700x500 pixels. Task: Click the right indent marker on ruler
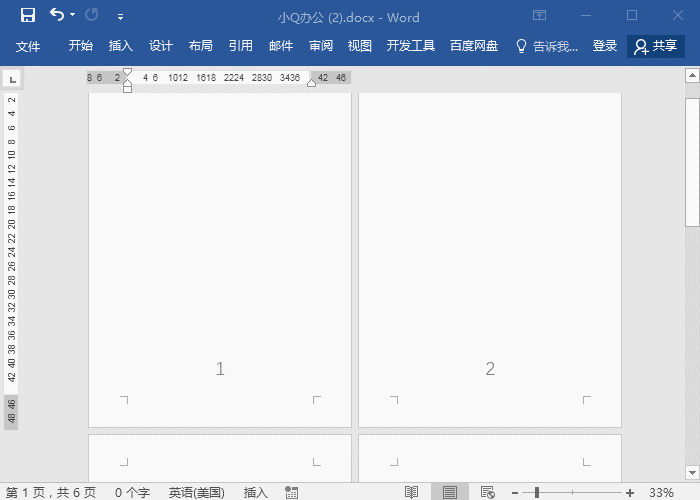point(311,83)
